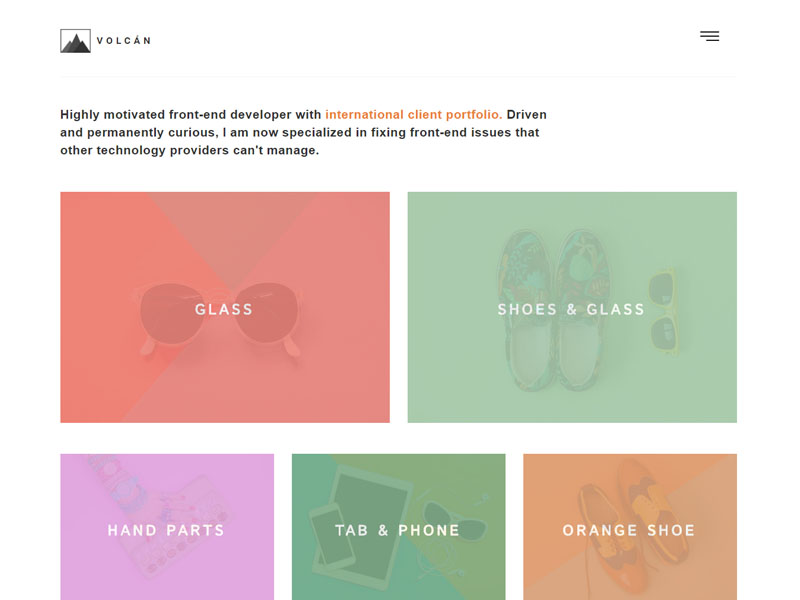Click the pink sunglasses left lens
Screen dimensions: 800x600
172,312
